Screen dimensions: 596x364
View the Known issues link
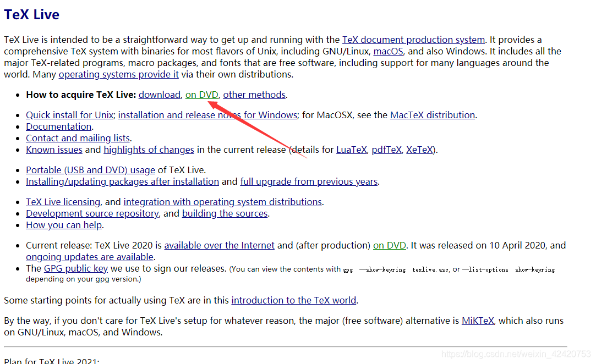54,150
